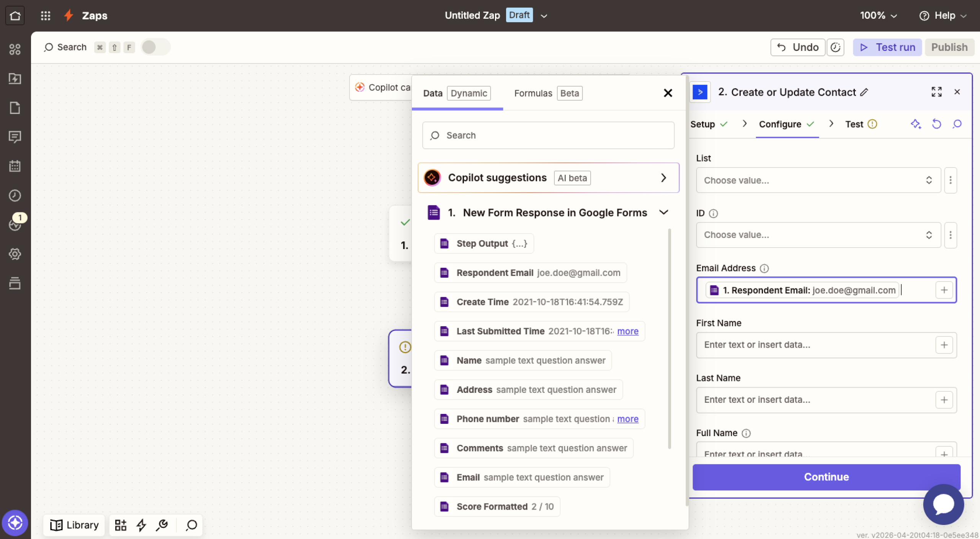Open the Zap history clock icon in sidebar
980x539 pixels.
(15, 195)
